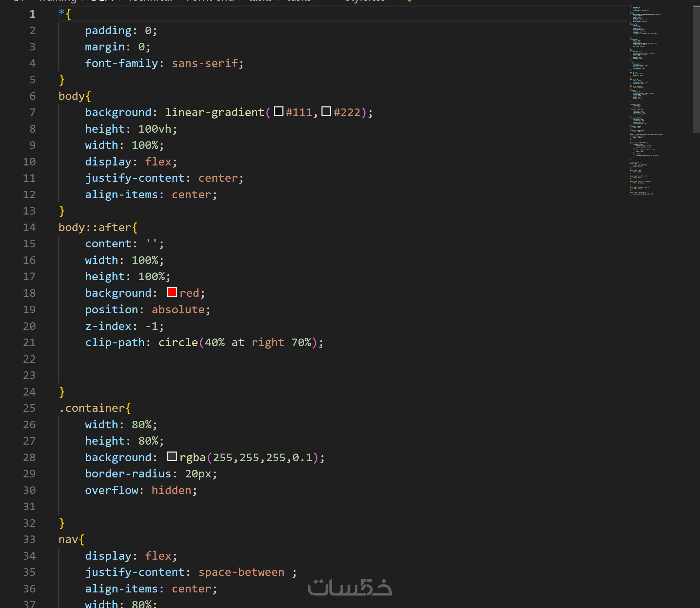Click the z-index property name

click(108, 326)
